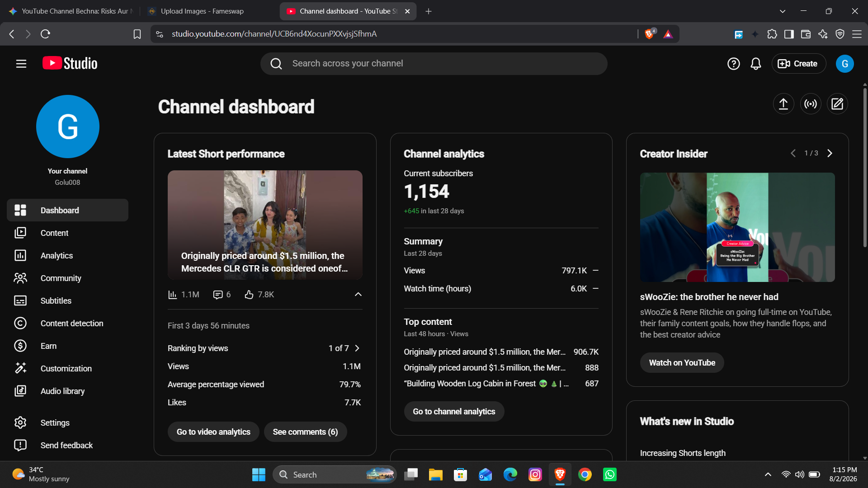This screenshot has height=488, width=868.
Task: Click See comments (6)
Action: (x=305, y=432)
